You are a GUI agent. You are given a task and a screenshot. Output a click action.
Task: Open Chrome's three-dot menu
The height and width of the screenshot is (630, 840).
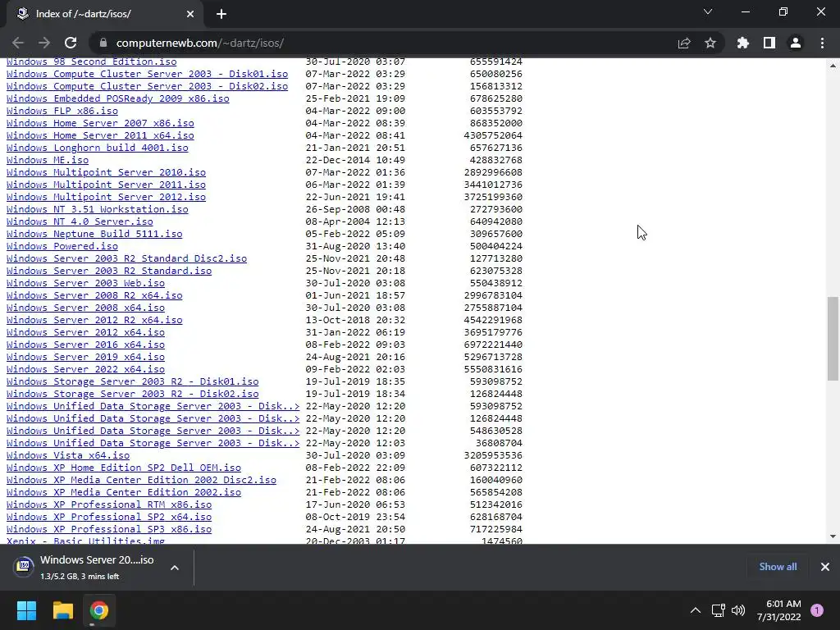822,43
